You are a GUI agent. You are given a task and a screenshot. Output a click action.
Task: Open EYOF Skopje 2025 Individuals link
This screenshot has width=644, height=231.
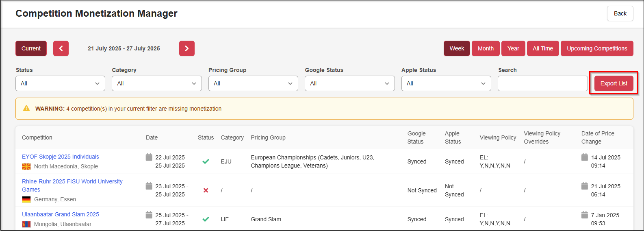61,157
